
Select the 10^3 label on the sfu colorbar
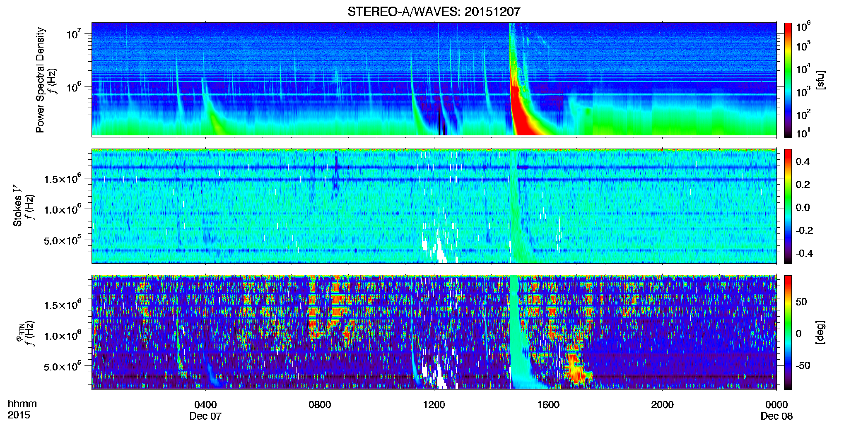(x=803, y=91)
